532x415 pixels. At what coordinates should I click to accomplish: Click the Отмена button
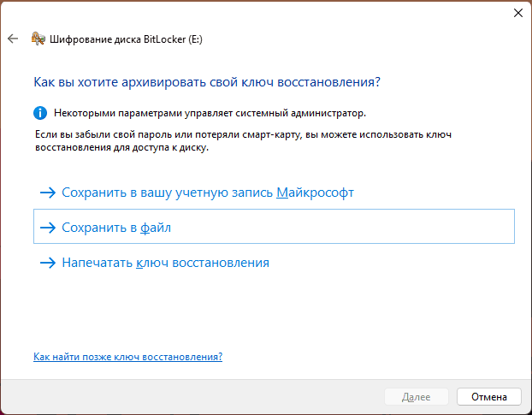point(489,397)
